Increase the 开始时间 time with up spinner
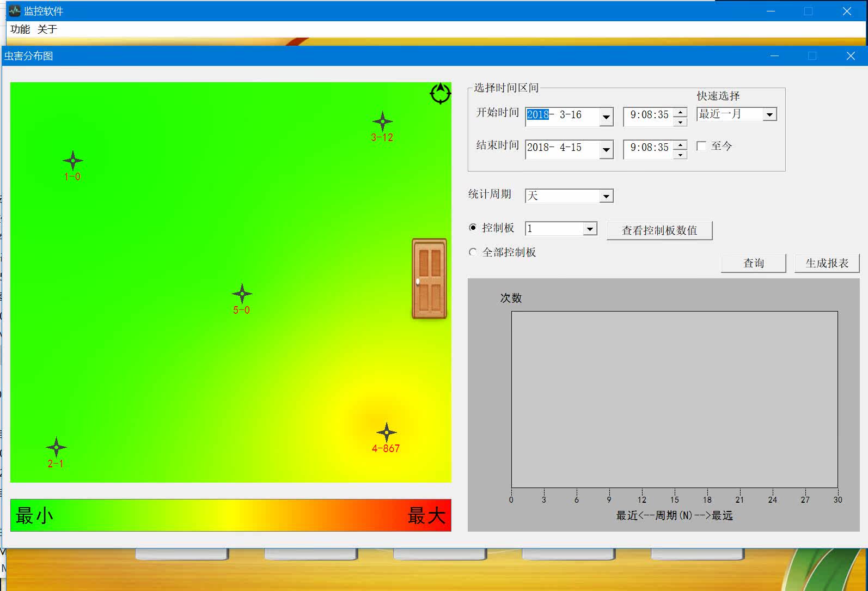 tap(680, 112)
